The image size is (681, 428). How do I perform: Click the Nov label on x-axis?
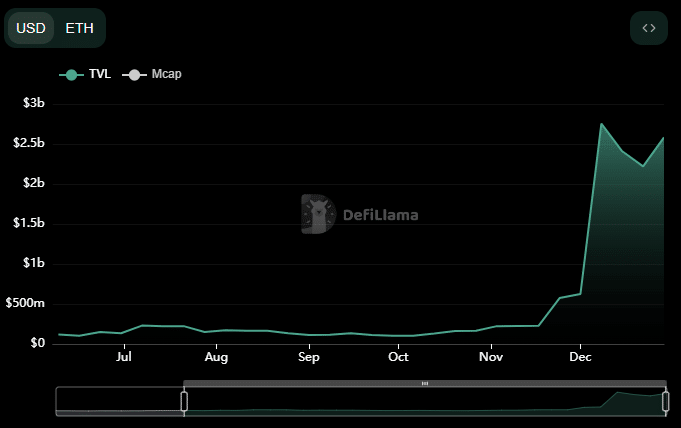point(490,356)
